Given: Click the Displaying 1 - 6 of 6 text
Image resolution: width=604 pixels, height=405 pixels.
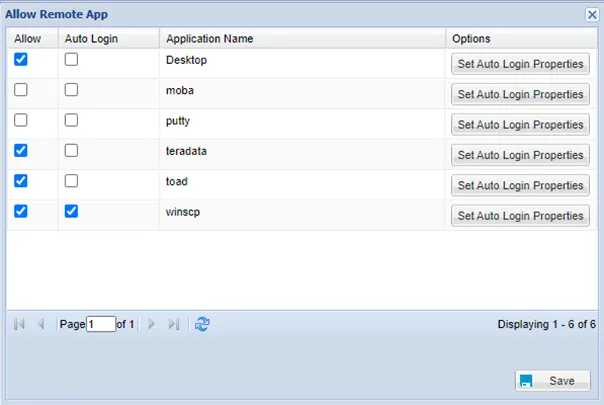Looking at the screenshot, I should (547, 324).
